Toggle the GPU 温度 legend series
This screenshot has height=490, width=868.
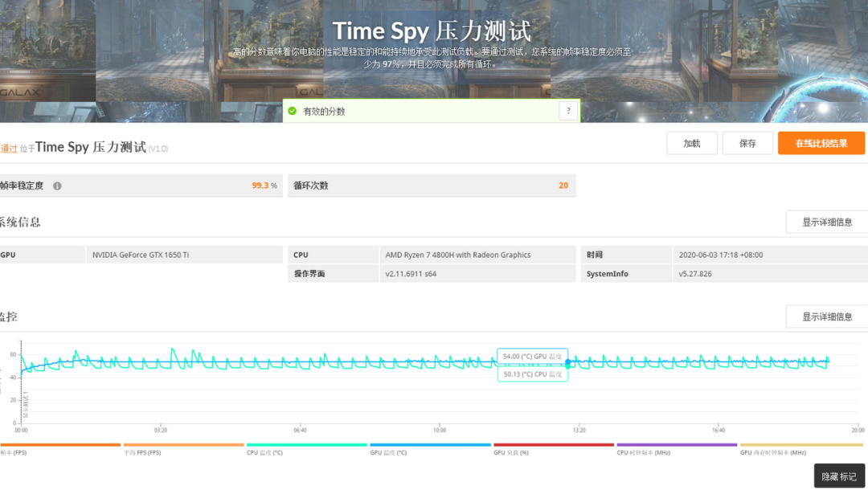(x=388, y=452)
